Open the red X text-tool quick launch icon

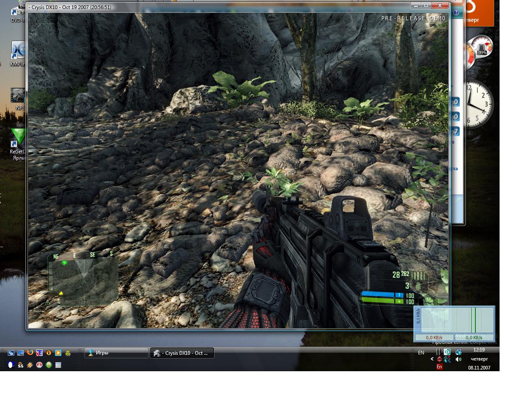coord(39,353)
